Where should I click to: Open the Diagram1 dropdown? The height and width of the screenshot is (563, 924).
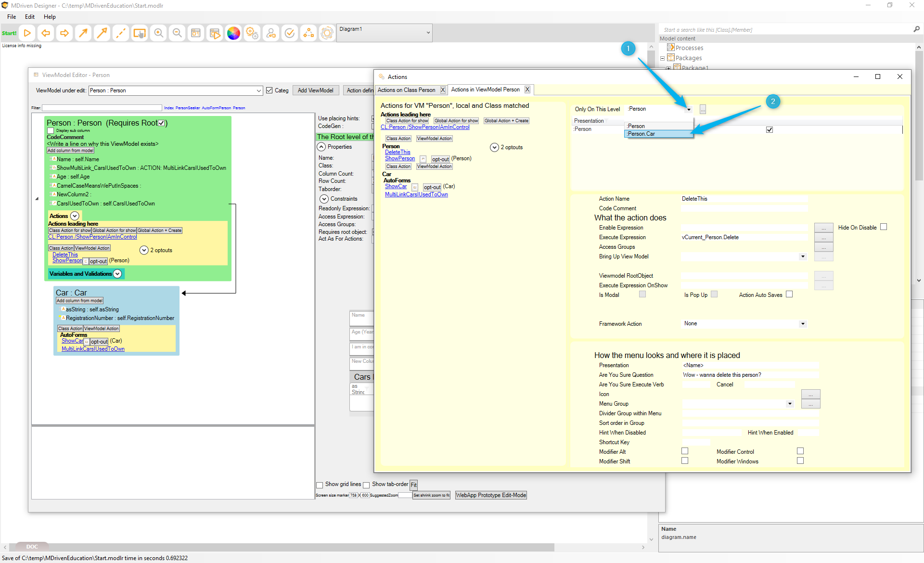(x=428, y=33)
